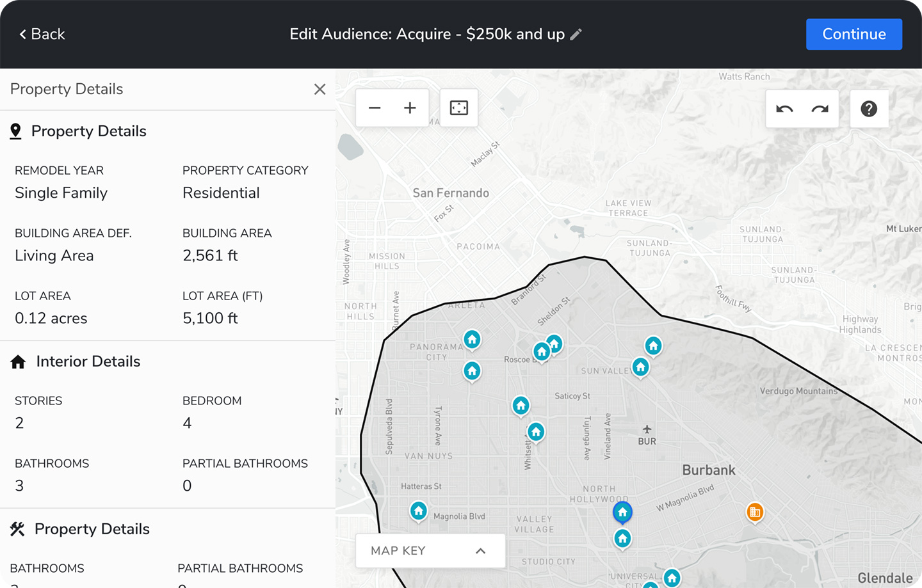
Task: Click the Map Key chevron arrow
Action: pos(481,551)
